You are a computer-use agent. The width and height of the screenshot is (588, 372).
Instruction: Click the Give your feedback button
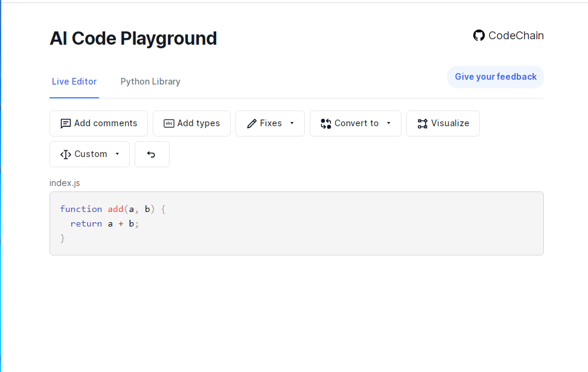[495, 77]
